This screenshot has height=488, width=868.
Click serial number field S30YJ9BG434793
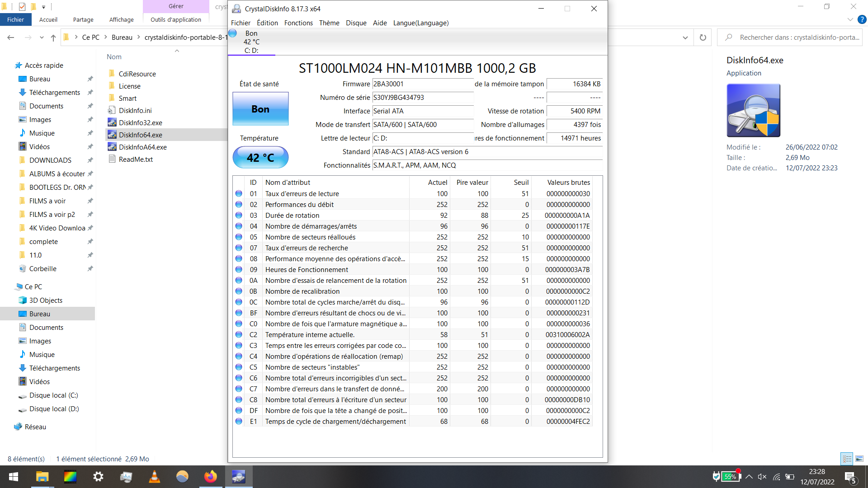tap(423, 98)
